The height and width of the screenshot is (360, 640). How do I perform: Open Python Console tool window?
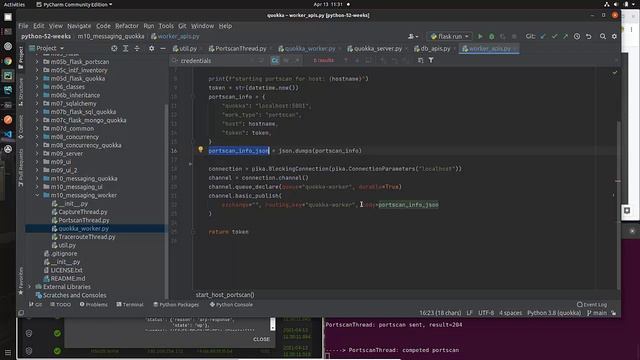231,304
